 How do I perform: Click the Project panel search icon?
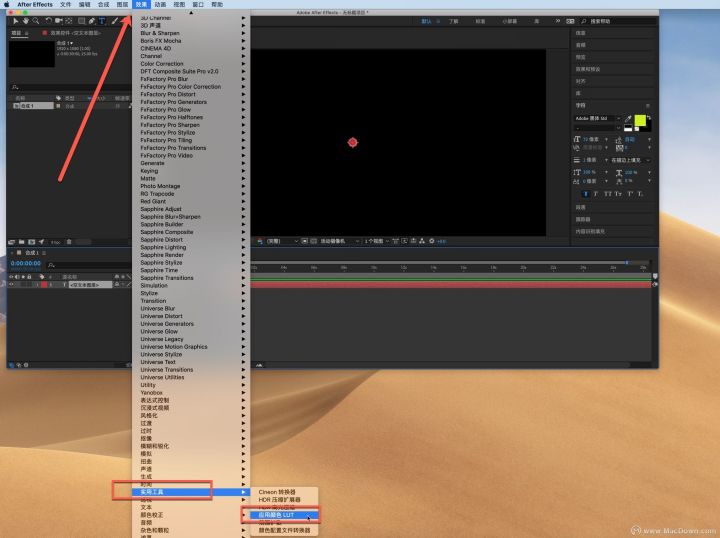(15, 87)
